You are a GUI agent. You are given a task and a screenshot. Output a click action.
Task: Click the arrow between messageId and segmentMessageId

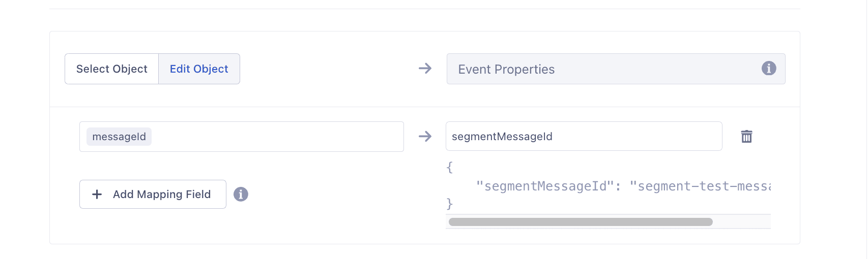click(x=425, y=136)
